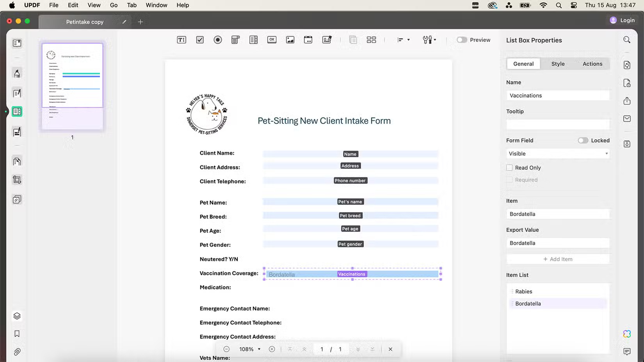
Task: Select the Radio Button tool
Action: (217, 39)
